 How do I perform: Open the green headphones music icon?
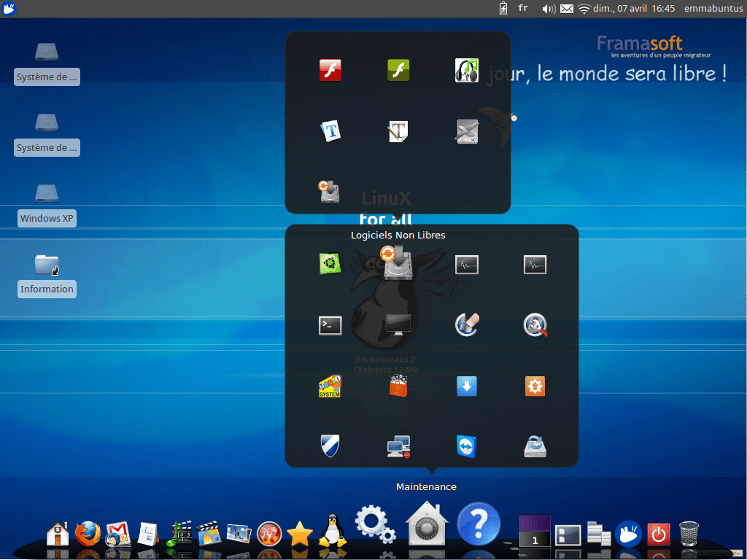point(466,70)
